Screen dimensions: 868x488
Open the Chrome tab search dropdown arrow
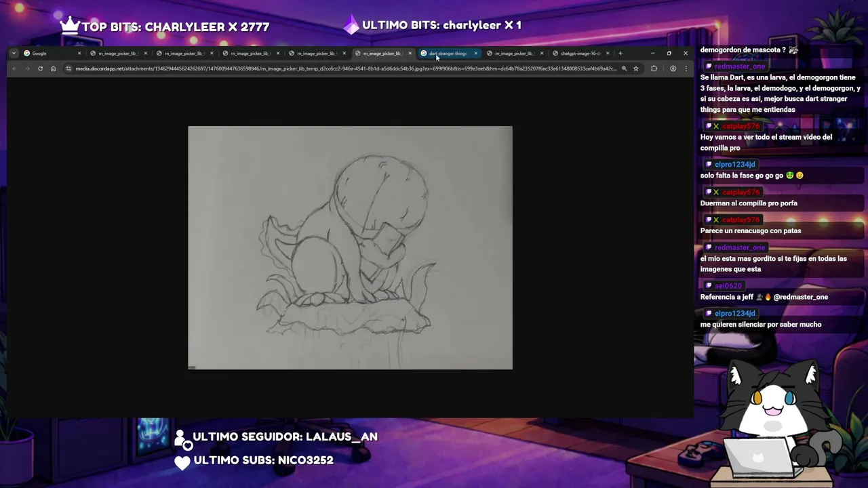14,53
